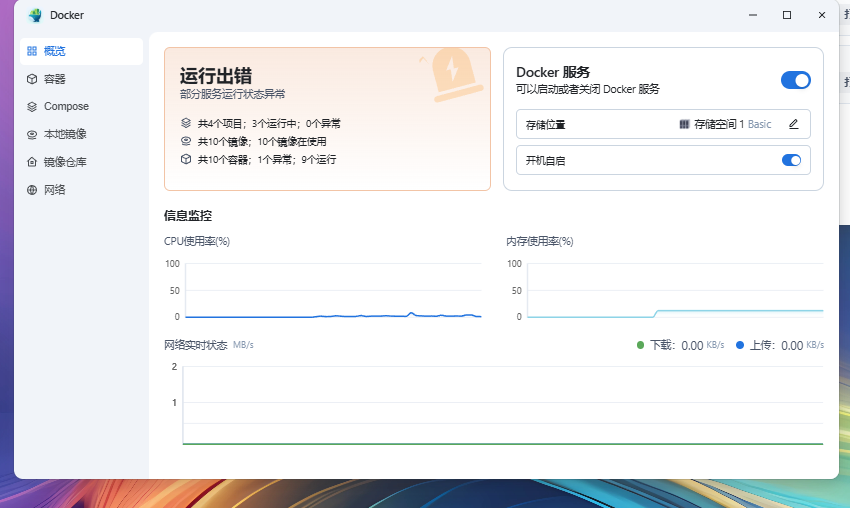Click the Compose stack icon

click(x=32, y=106)
